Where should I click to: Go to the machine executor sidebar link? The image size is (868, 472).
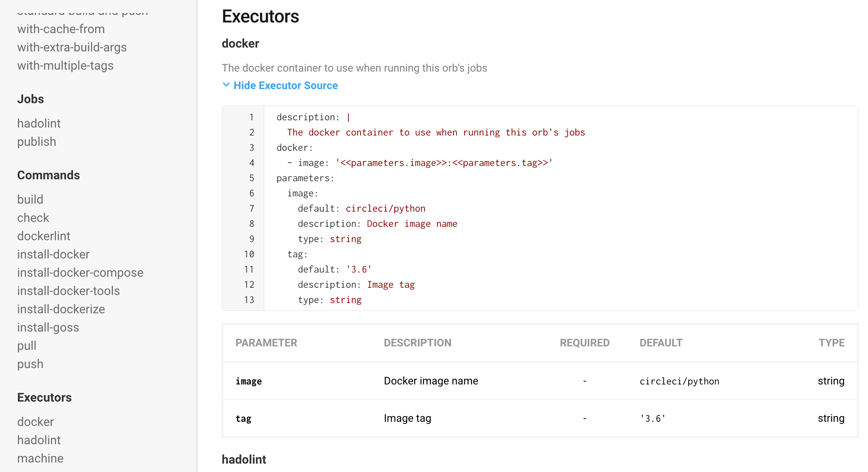coord(40,458)
